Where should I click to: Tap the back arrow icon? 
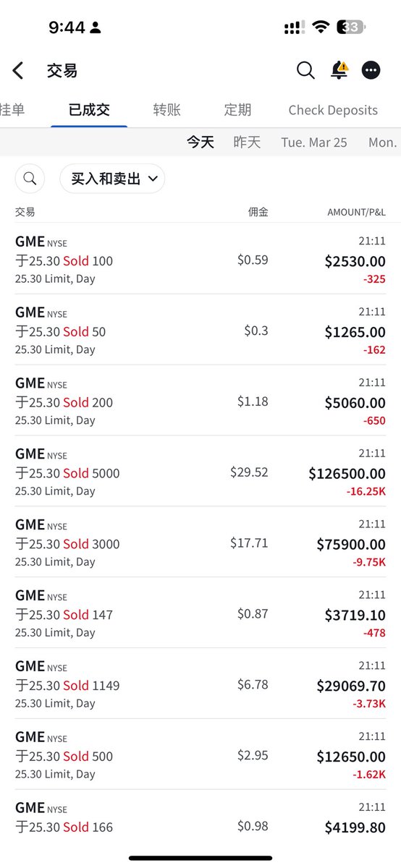(x=18, y=70)
